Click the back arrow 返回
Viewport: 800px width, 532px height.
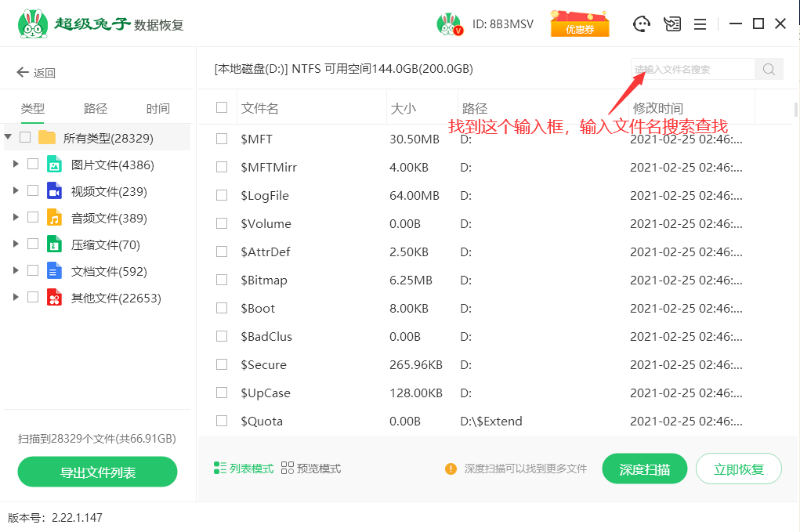[x=36, y=73]
